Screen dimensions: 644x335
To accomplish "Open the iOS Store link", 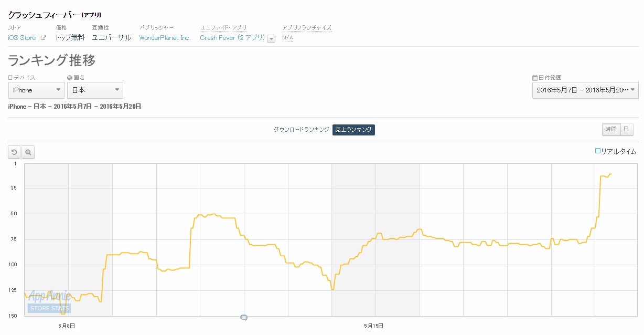I will point(22,38).
